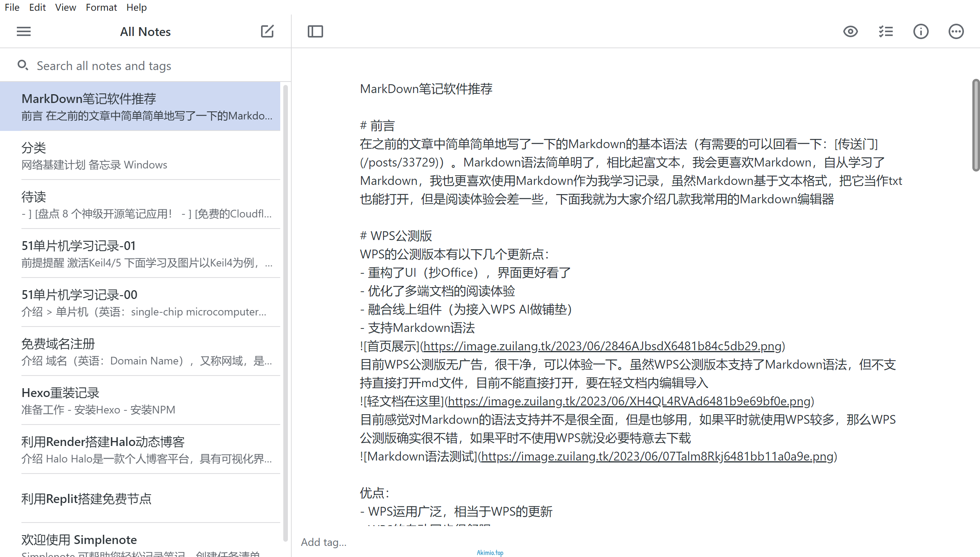Open the Edit menu
The width and height of the screenshot is (980, 557).
(37, 7)
